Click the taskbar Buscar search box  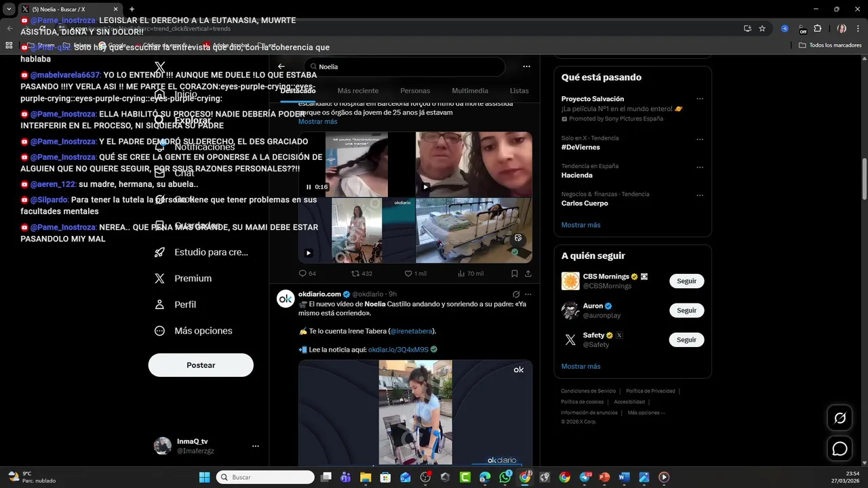pyautogui.click(x=265, y=477)
